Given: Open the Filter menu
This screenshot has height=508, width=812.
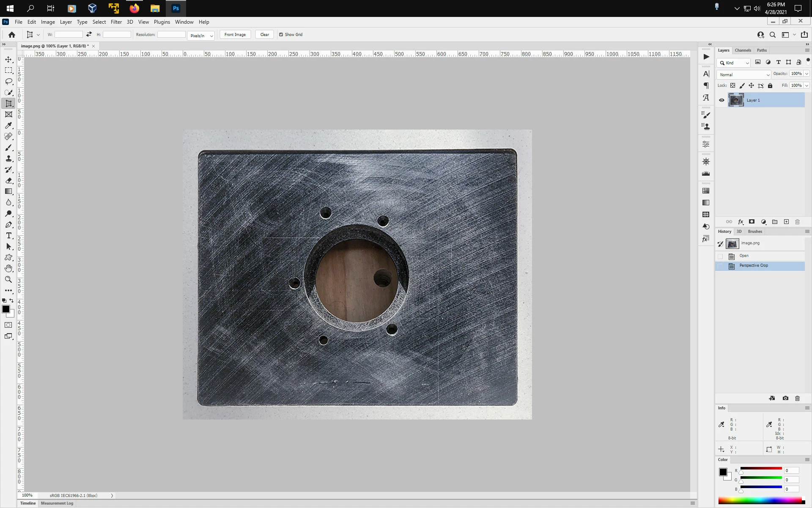Looking at the screenshot, I should (x=116, y=22).
